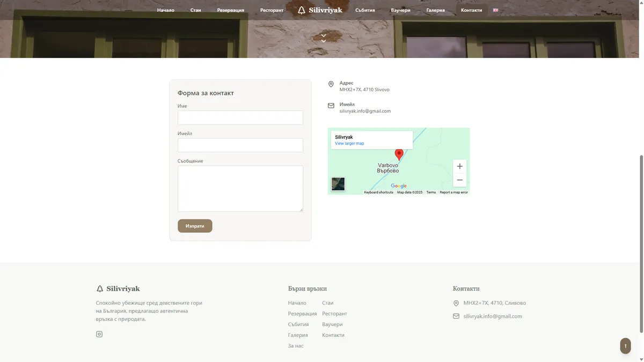The width and height of the screenshot is (644, 362).
Task: Click the scroll-down double chevron
Action: pyautogui.click(x=324, y=38)
